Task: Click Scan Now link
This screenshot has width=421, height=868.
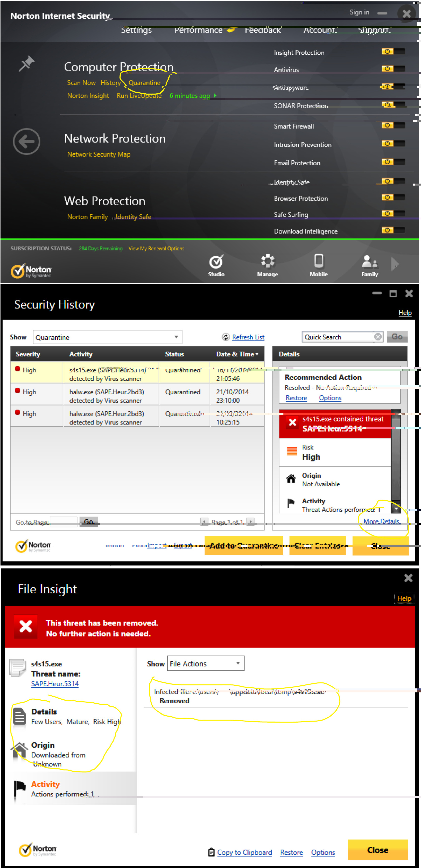Action: coord(81,83)
